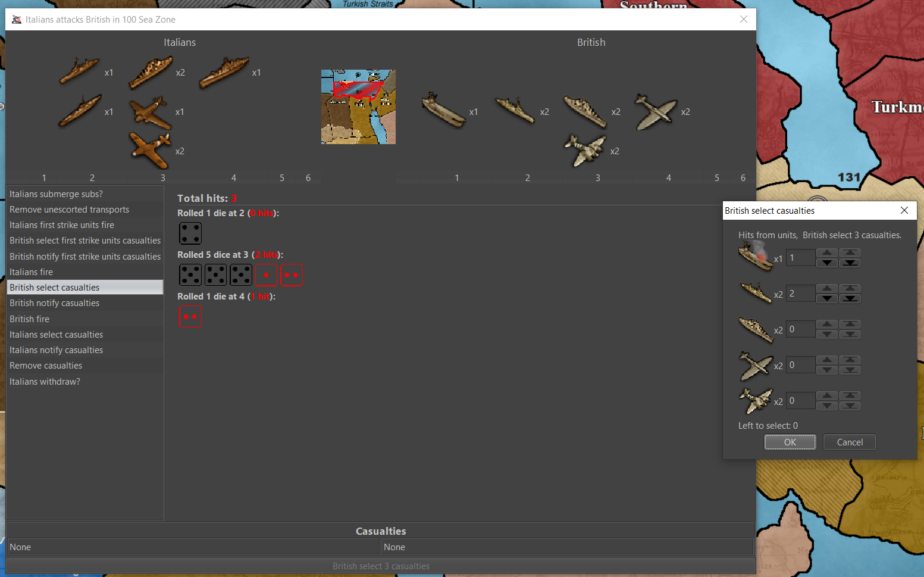This screenshot has height=577, width=924.
Task: Click the smoking damaged ship icon in casualties dialog
Action: pos(755,256)
